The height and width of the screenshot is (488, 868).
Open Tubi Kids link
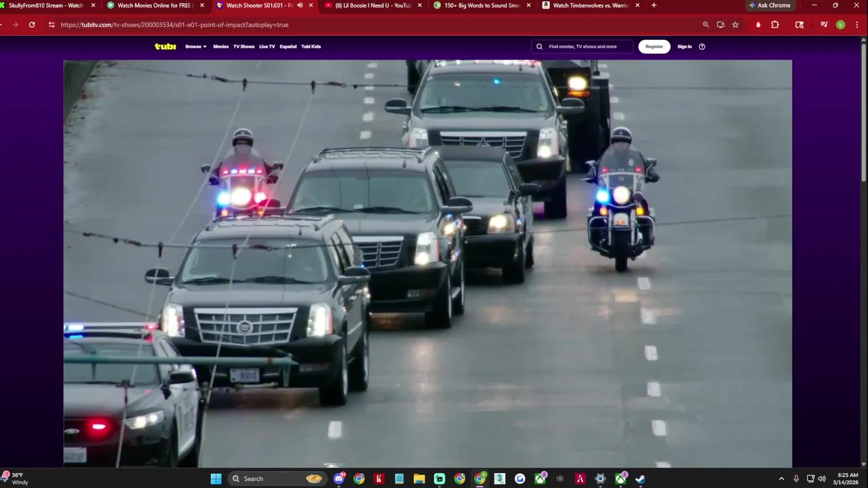(311, 47)
